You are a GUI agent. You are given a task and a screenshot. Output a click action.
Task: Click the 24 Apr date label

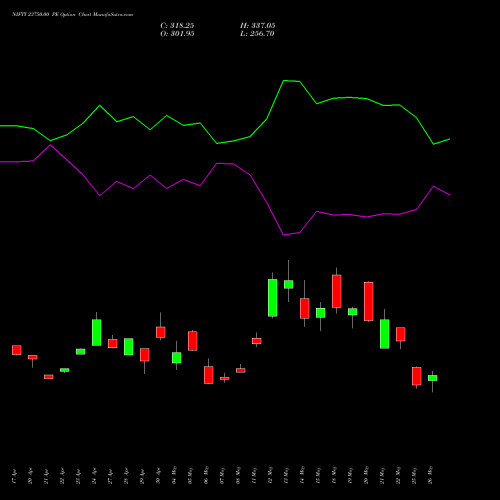click(94, 476)
